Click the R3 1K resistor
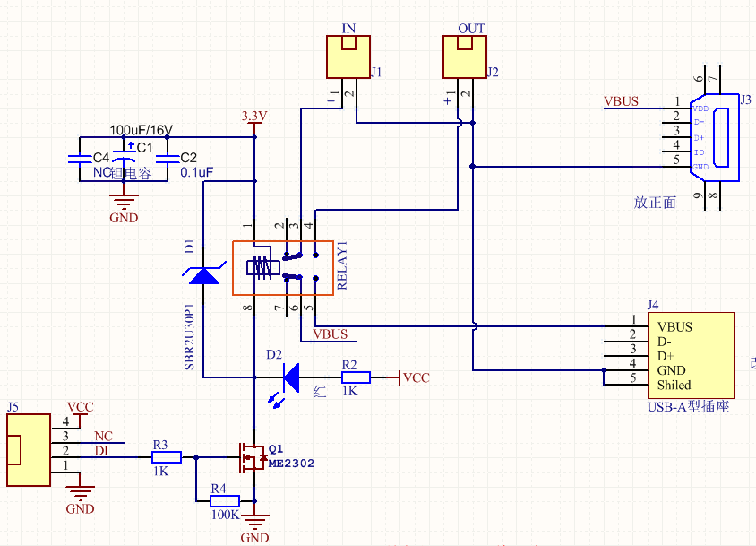Viewport: 756px width, 546px height. [x=167, y=457]
